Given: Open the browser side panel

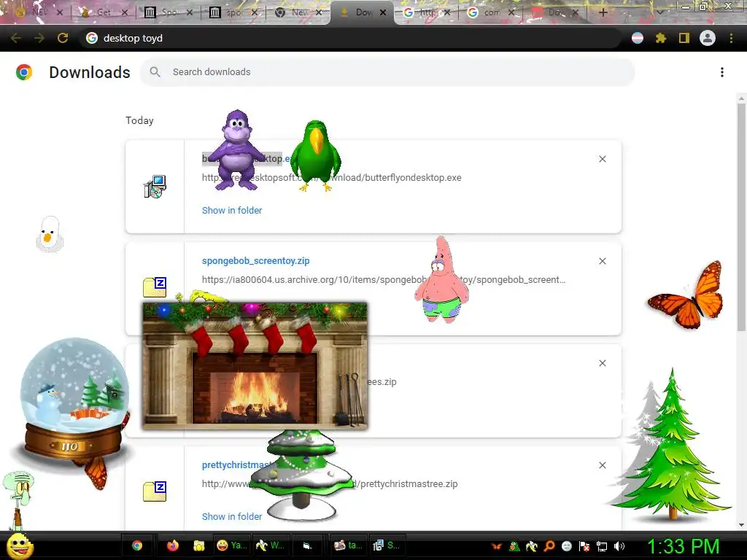Looking at the screenshot, I should (x=684, y=38).
